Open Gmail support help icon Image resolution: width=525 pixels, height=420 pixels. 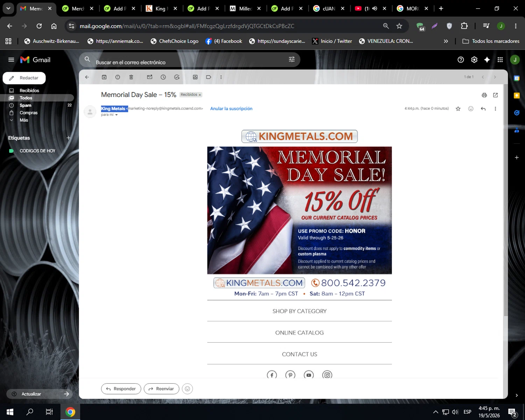[x=461, y=60]
